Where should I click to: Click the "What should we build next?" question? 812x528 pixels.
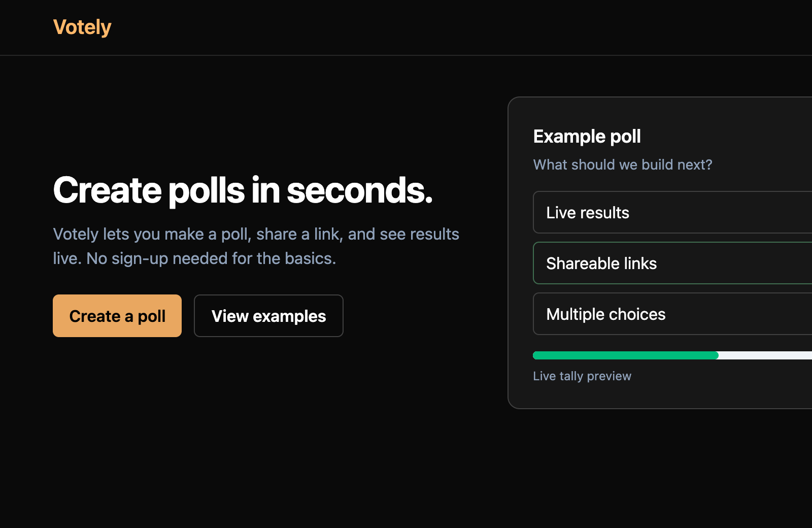click(x=622, y=164)
